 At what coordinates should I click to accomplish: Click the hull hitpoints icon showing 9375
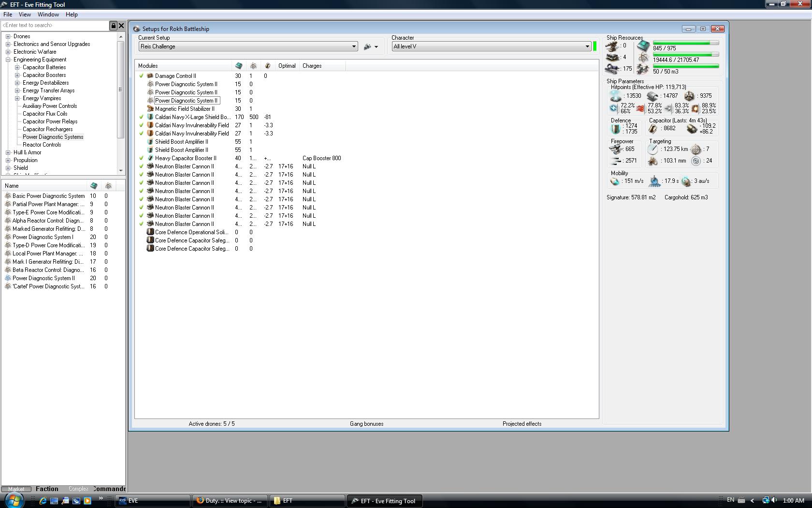pyautogui.click(x=689, y=96)
